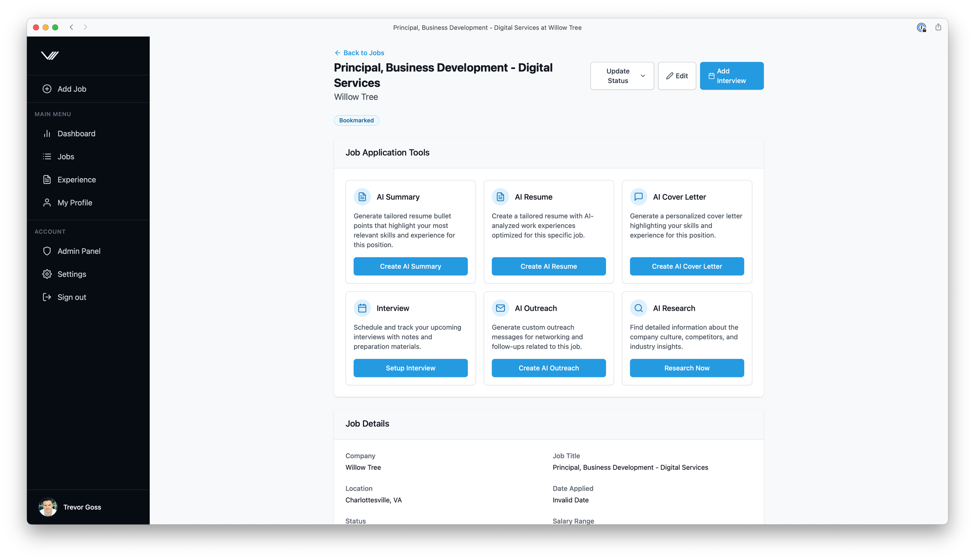Navigate to Experience section
This screenshot has height=560, width=975.
coord(76,180)
